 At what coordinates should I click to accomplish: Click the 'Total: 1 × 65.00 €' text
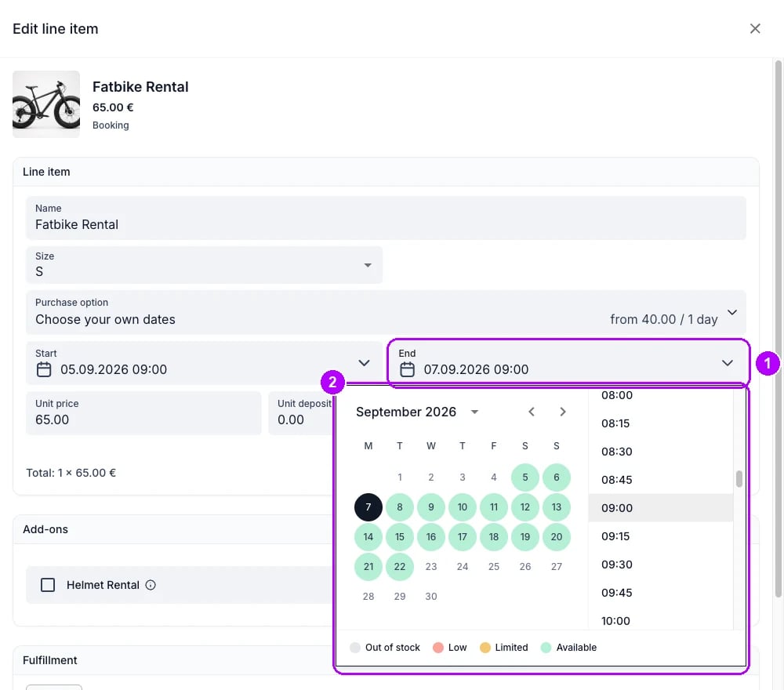point(71,473)
